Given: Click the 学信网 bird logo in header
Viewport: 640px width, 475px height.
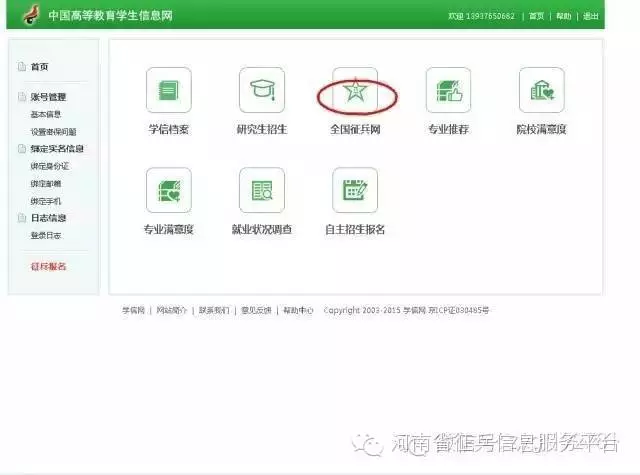Looking at the screenshot, I should point(31,14).
